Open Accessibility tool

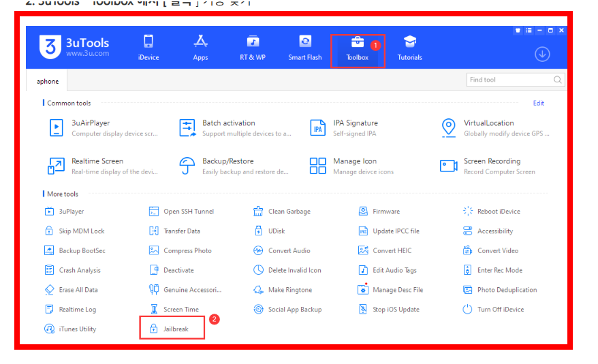pos(488,231)
